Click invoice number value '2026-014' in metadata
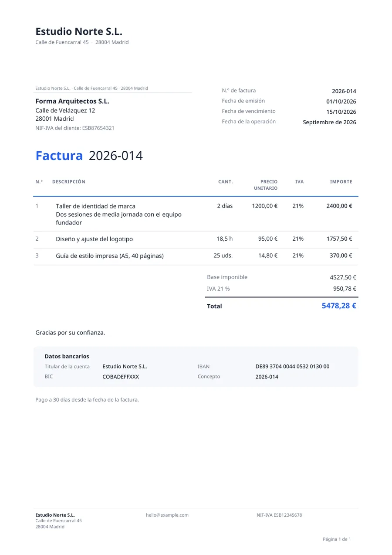This screenshot has width=392, height=555. (344, 91)
